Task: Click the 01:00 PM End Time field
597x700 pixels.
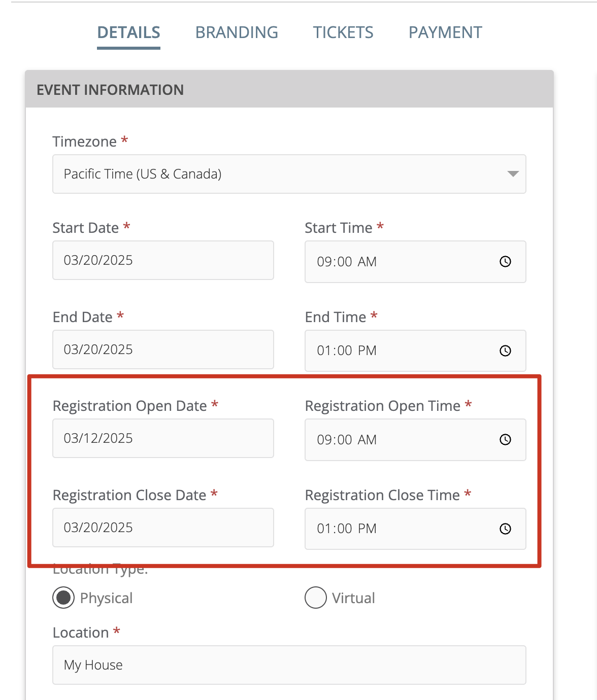Action: click(415, 351)
